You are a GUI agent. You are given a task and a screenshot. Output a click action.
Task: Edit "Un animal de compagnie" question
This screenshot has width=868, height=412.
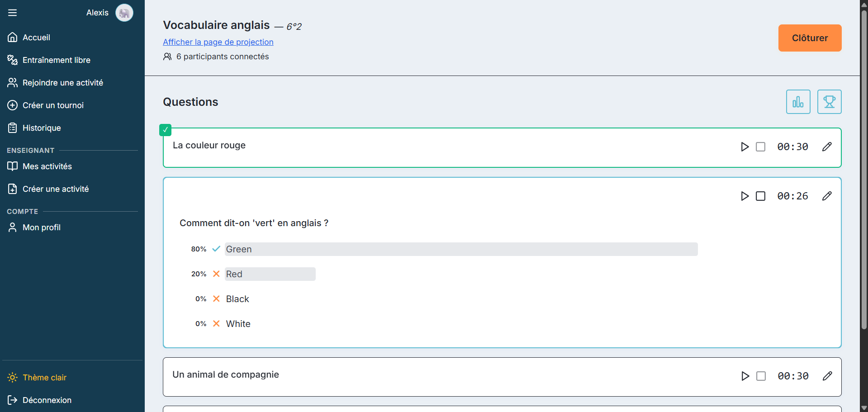coord(828,376)
